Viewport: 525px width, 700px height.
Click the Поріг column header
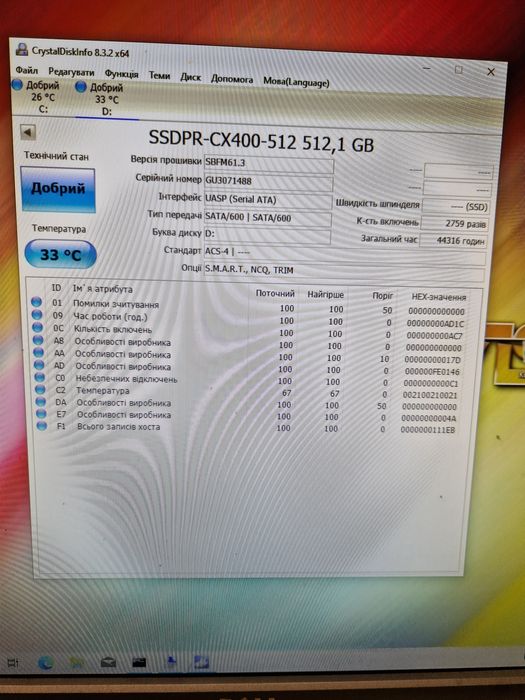tap(383, 296)
